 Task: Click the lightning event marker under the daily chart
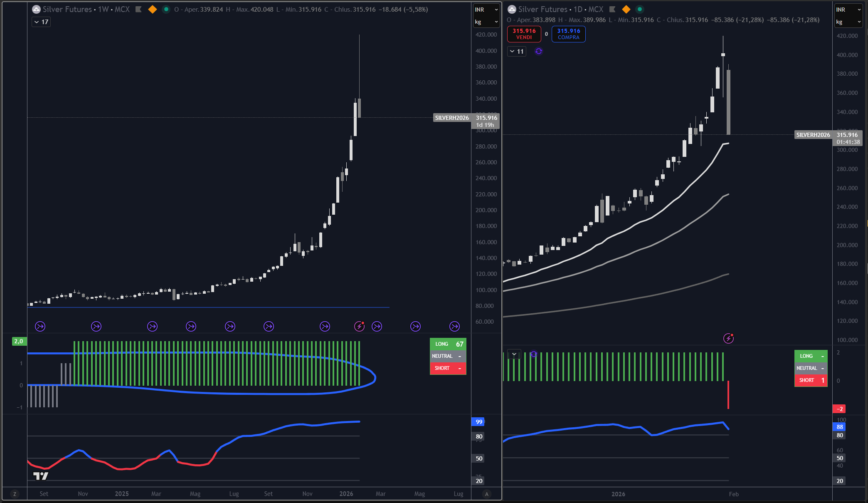pyautogui.click(x=728, y=338)
